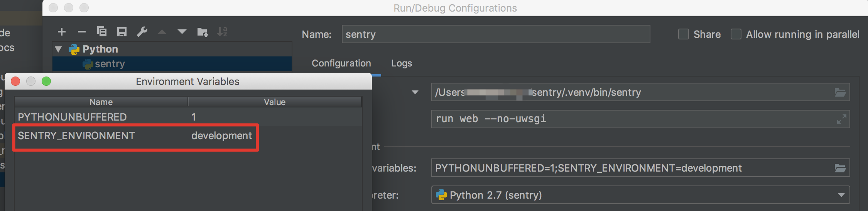Screen dimensions: 868x211
Task: Expand the Parameters field editor
Action: click(842, 119)
